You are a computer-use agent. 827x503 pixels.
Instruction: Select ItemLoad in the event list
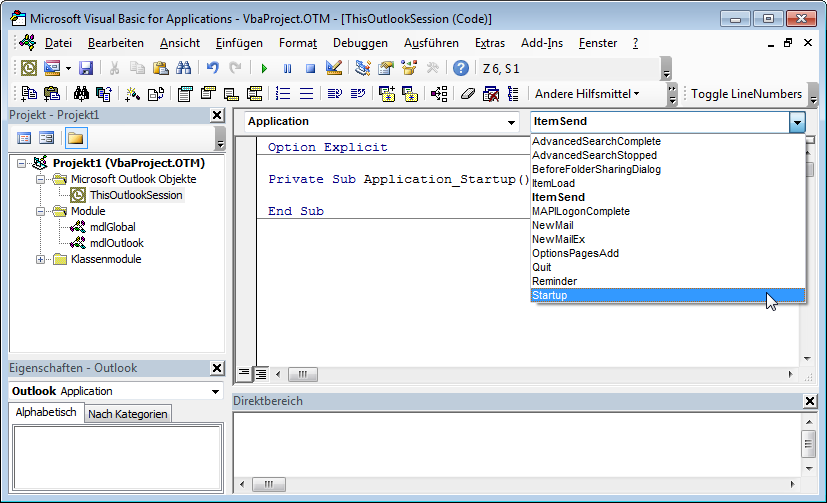pos(668,183)
